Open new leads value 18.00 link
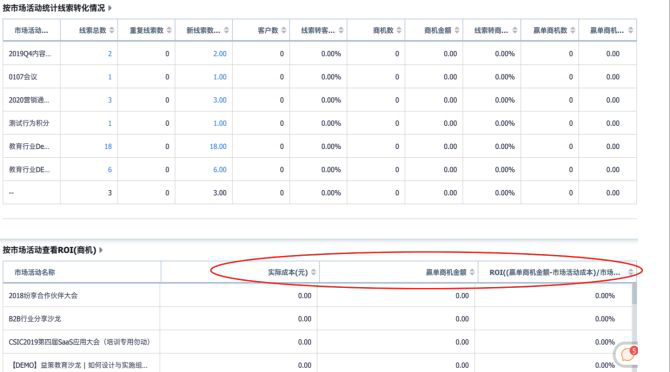 (x=218, y=146)
